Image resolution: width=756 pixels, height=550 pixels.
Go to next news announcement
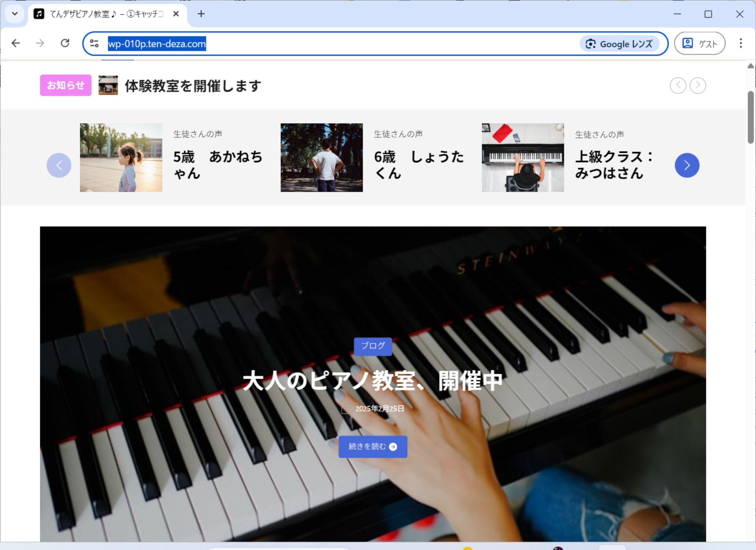[698, 85]
